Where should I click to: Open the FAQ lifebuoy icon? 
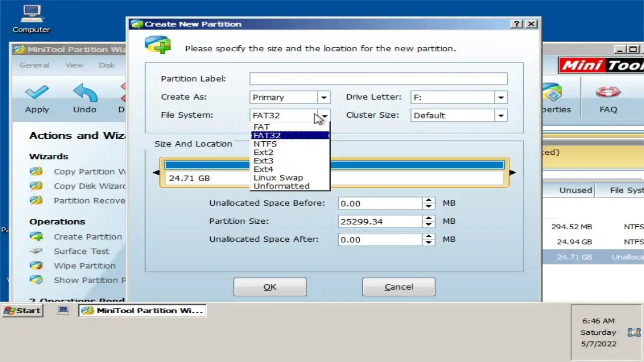tap(608, 93)
